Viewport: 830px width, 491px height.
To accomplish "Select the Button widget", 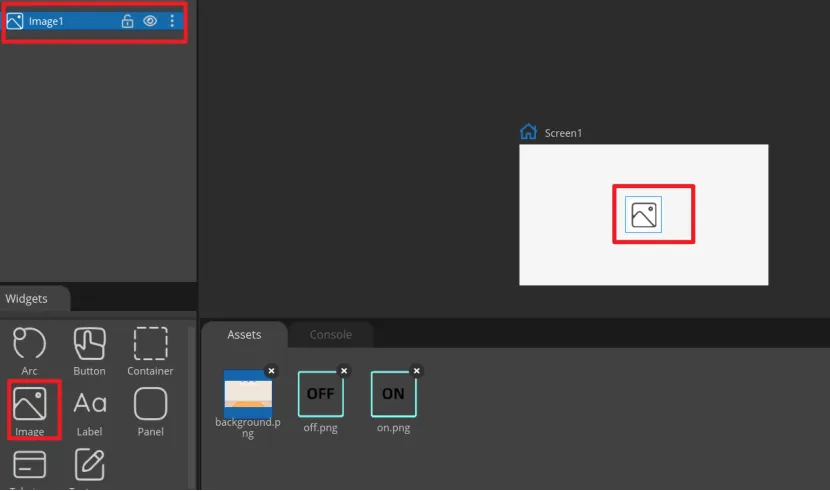I will coord(89,346).
